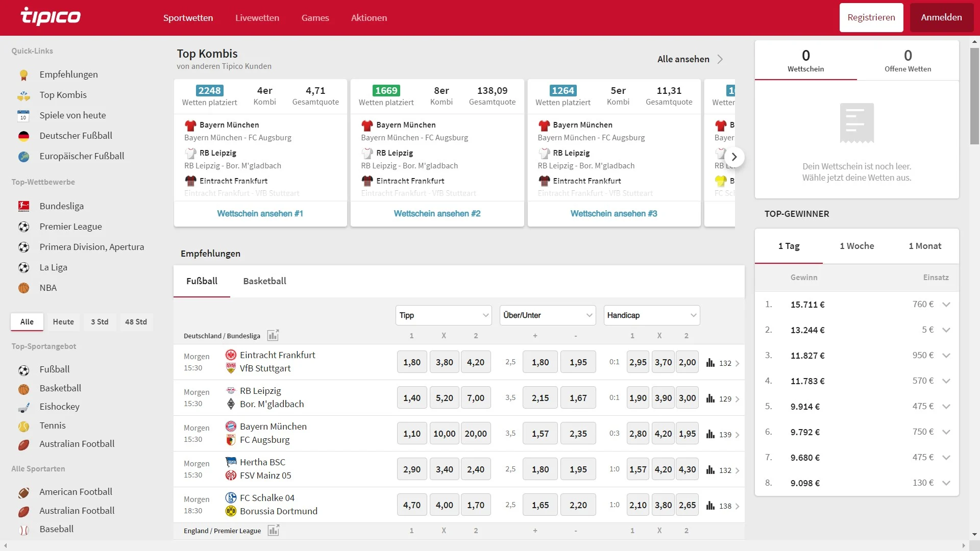Click the soccer ball icon beside Premier League
This screenshot has width=980, height=551.
(x=23, y=227)
